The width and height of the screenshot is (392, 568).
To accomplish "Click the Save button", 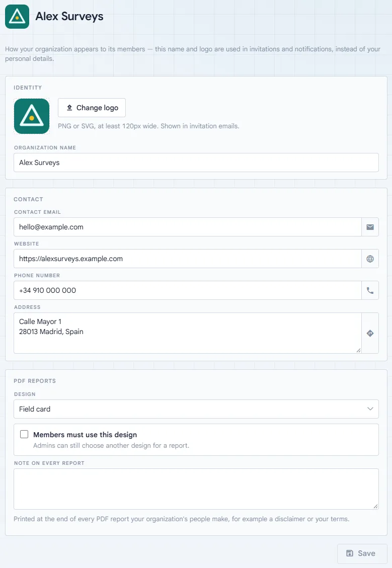I will click(x=362, y=553).
